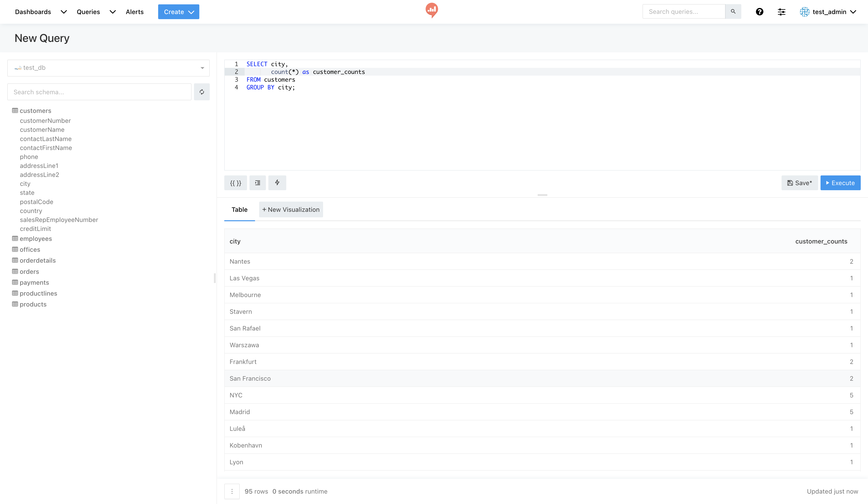Select the Table tab

239,210
